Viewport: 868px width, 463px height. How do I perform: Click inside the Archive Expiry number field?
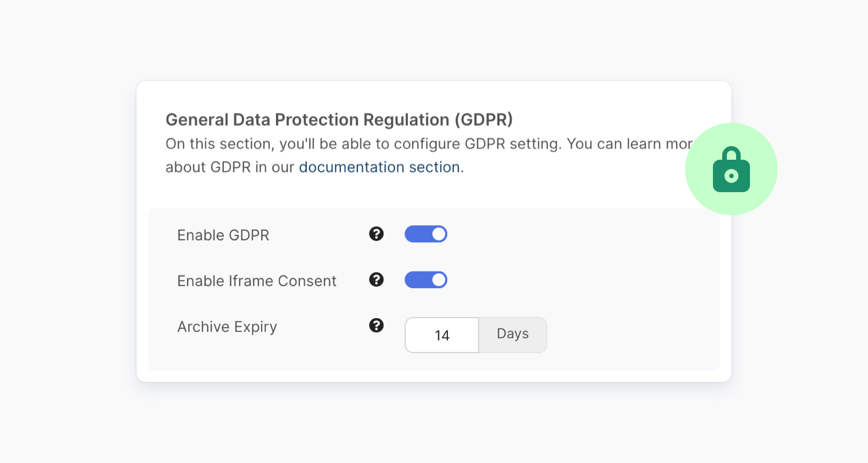pos(441,335)
